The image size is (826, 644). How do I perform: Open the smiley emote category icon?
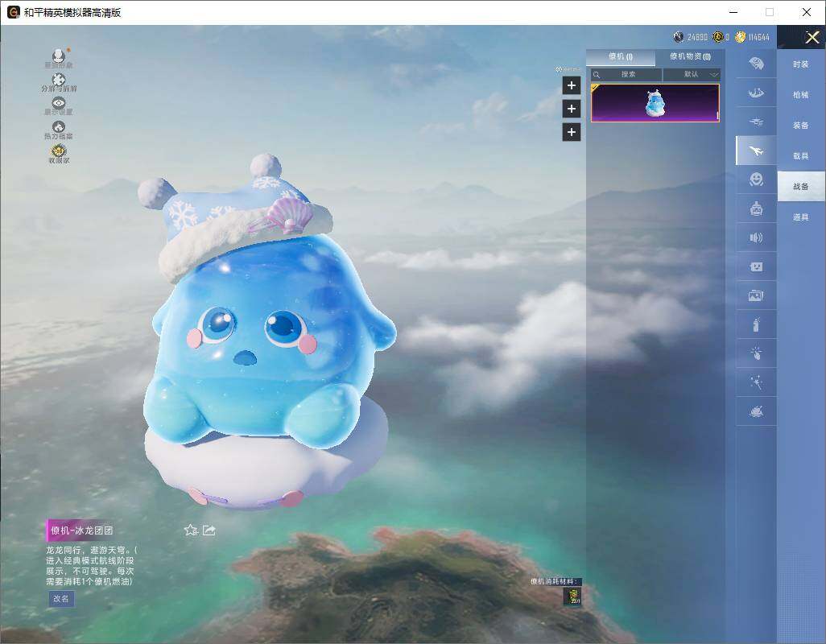point(756,180)
